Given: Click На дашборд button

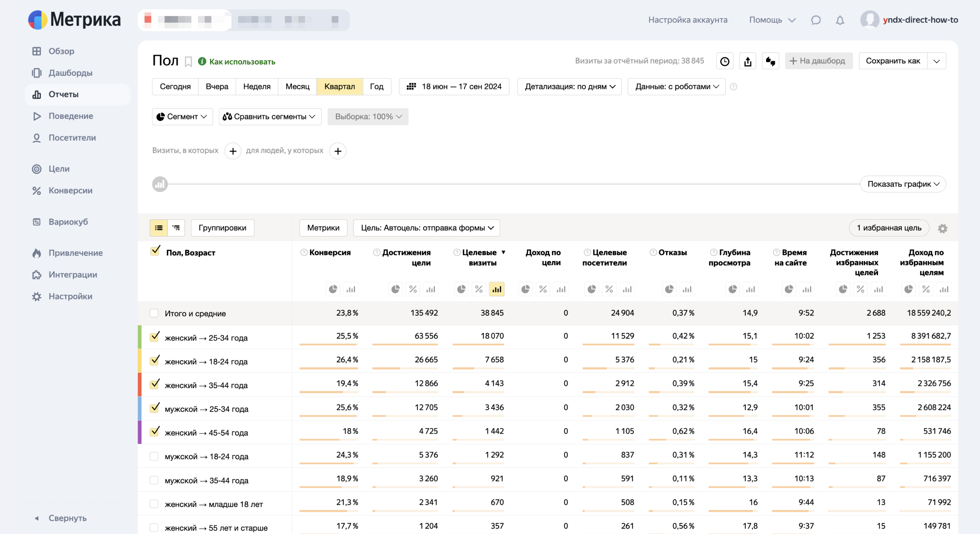Looking at the screenshot, I should tap(819, 61).
